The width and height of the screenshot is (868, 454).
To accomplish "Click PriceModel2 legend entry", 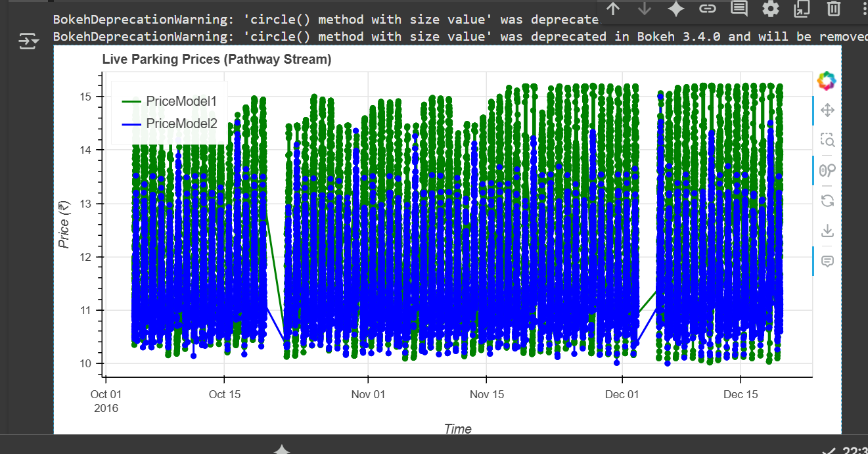I will (x=170, y=124).
